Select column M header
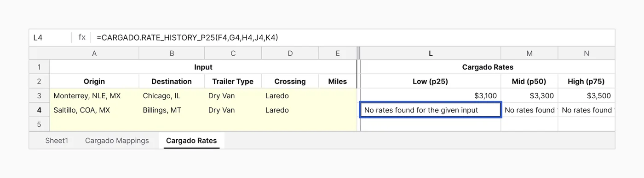 [x=529, y=53]
